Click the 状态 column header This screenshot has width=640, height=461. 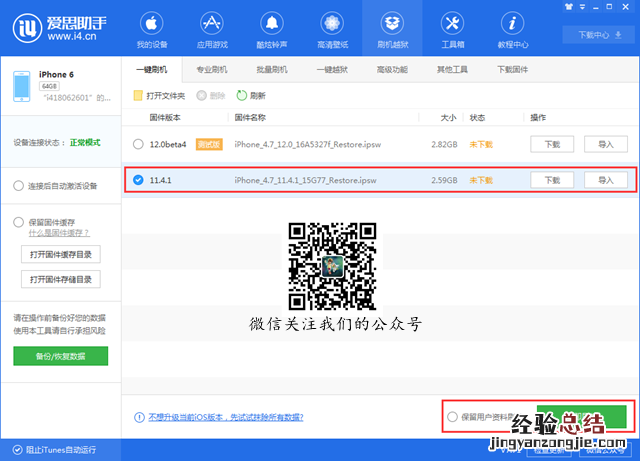(477, 118)
